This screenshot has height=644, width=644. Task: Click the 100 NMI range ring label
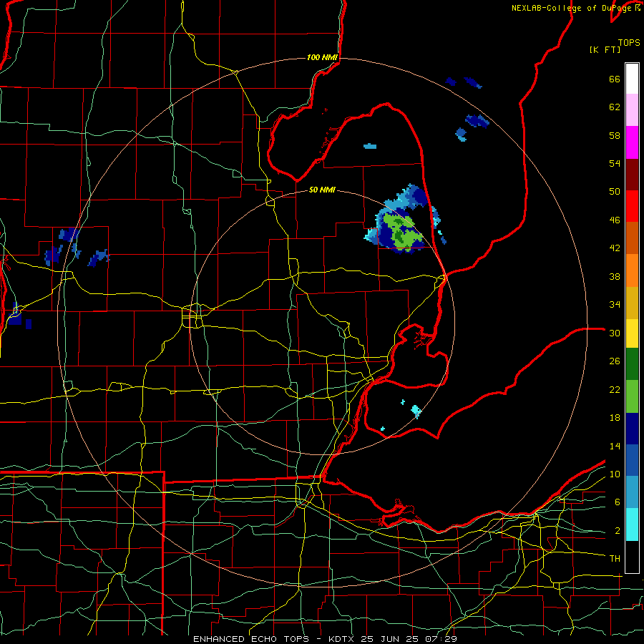click(x=322, y=57)
